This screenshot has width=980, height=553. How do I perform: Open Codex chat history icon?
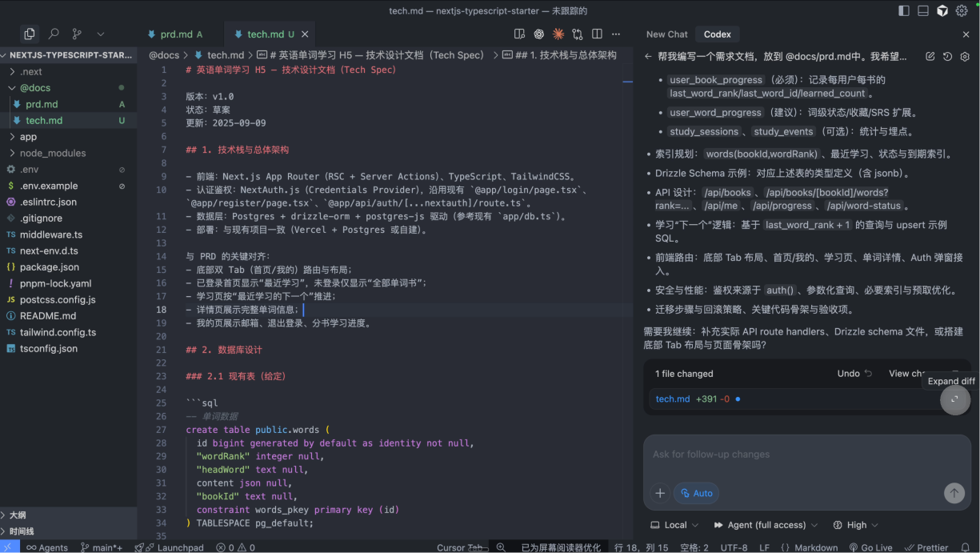tap(947, 57)
